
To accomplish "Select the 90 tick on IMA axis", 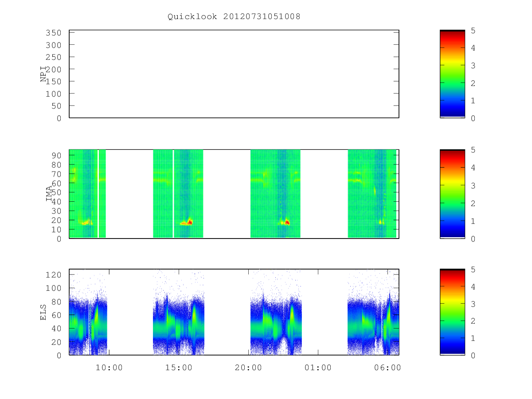I will (x=57, y=155).
